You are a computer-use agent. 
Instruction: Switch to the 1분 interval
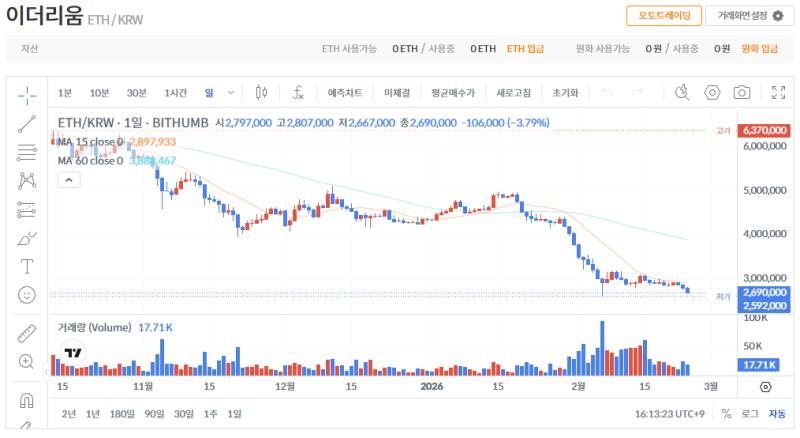(65, 93)
